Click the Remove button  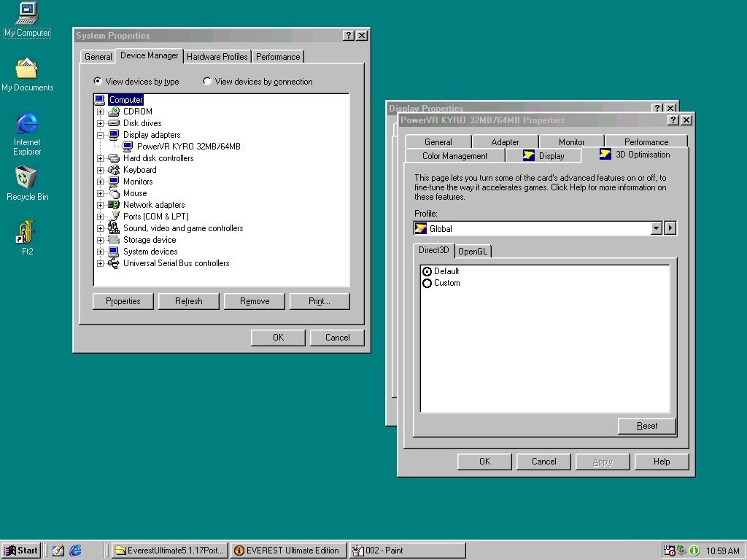[255, 301]
